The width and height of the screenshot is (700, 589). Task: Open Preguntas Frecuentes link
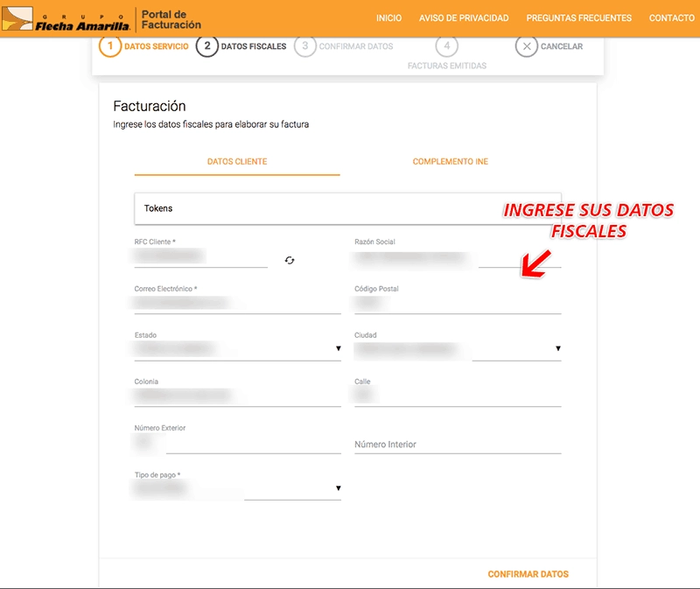tap(578, 18)
